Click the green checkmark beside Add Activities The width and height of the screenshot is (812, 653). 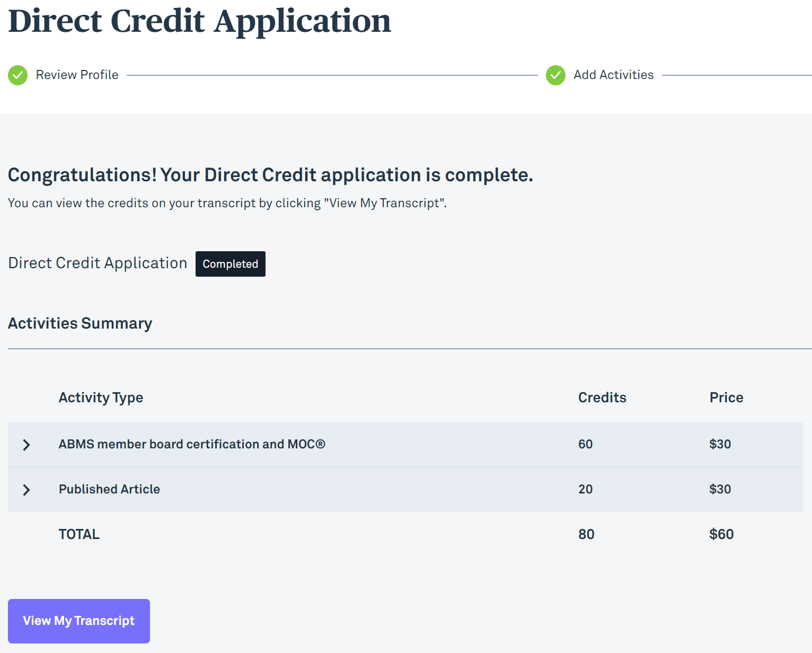[x=555, y=75]
